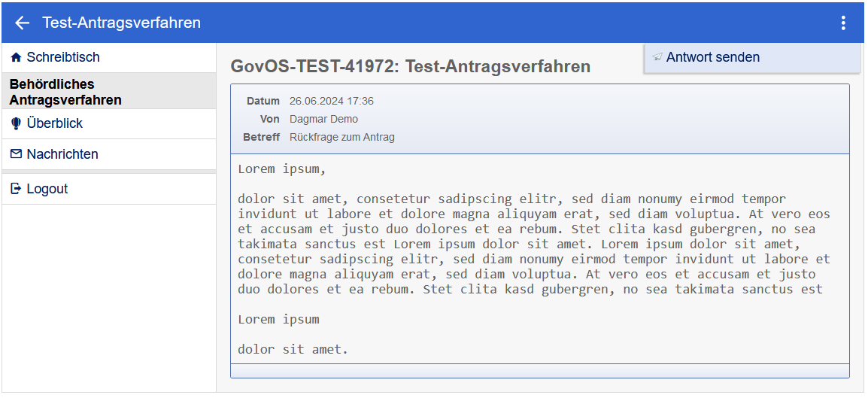Click the Betreff field label
The height and width of the screenshot is (398, 868).
click(x=261, y=137)
